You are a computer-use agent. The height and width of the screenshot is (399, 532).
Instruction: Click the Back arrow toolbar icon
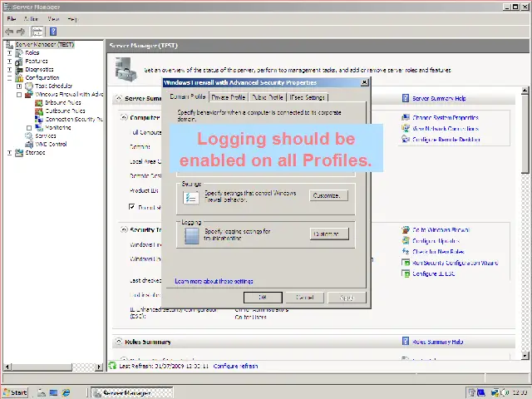(x=9, y=32)
